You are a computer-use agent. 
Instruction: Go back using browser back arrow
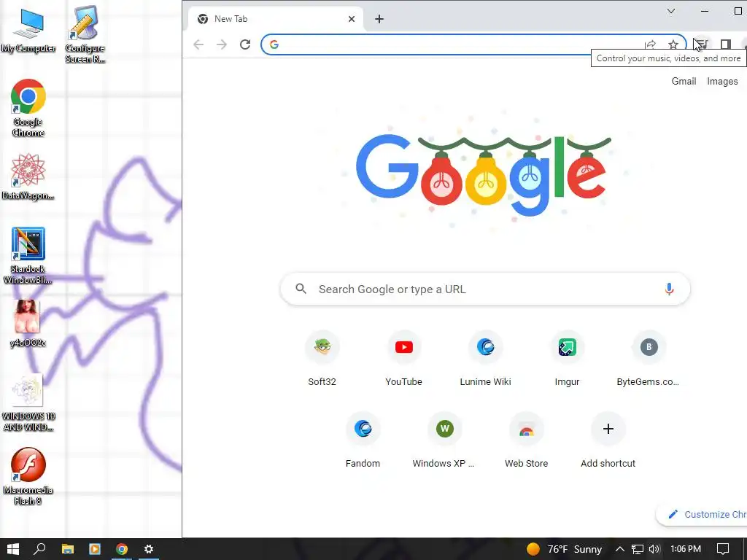198,44
